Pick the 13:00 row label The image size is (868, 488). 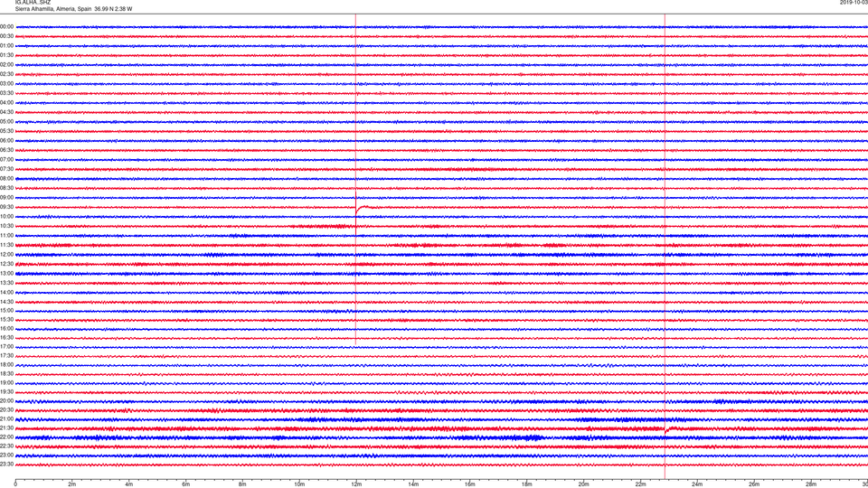[6, 273]
